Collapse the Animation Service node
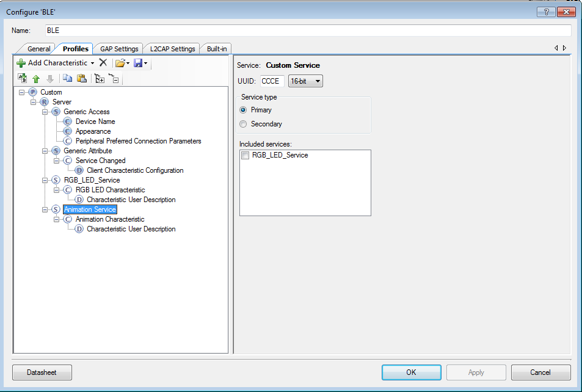This screenshot has height=392, width=582. [45, 209]
